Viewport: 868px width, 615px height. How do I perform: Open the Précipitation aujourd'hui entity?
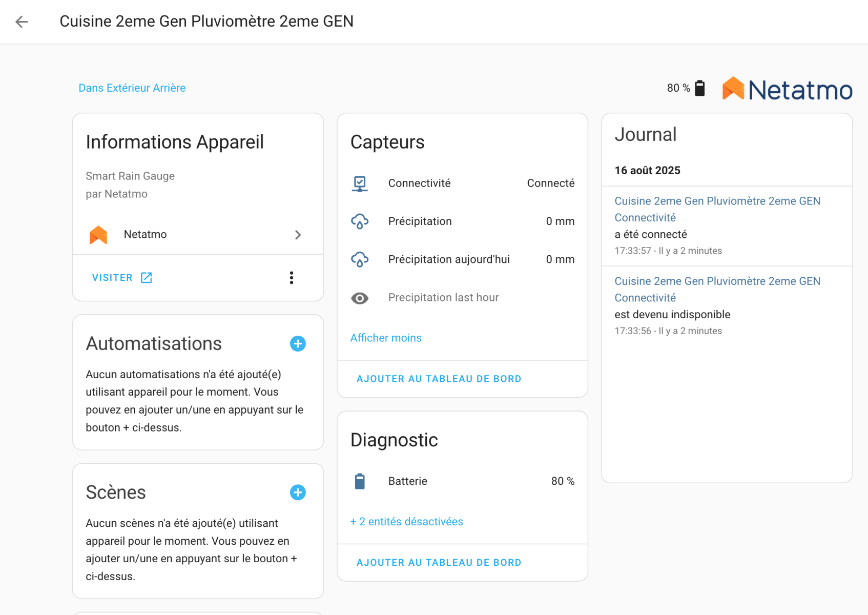(x=462, y=259)
